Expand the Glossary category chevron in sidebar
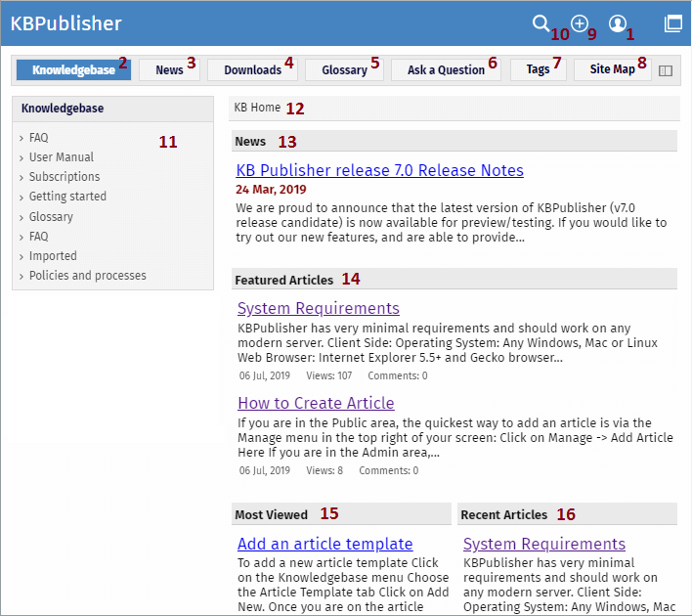The height and width of the screenshot is (616, 692). 22,218
